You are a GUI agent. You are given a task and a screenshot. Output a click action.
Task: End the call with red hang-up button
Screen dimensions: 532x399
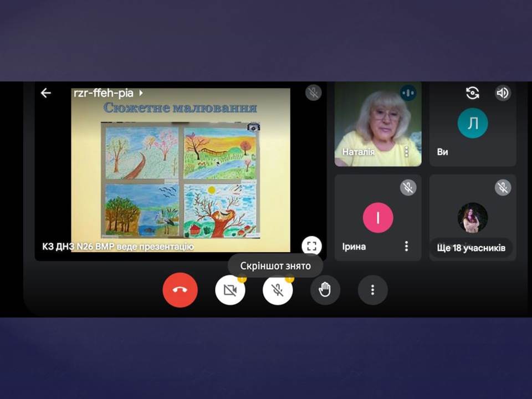[180, 290]
